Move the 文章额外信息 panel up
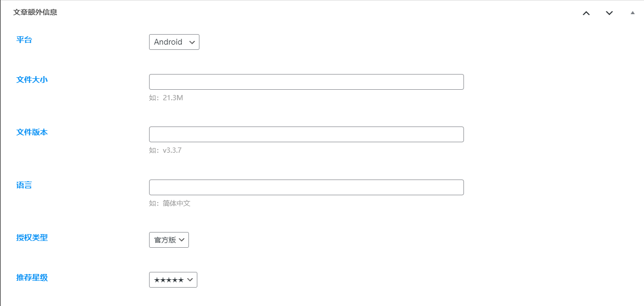The height and width of the screenshot is (306, 644). tap(586, 13)
